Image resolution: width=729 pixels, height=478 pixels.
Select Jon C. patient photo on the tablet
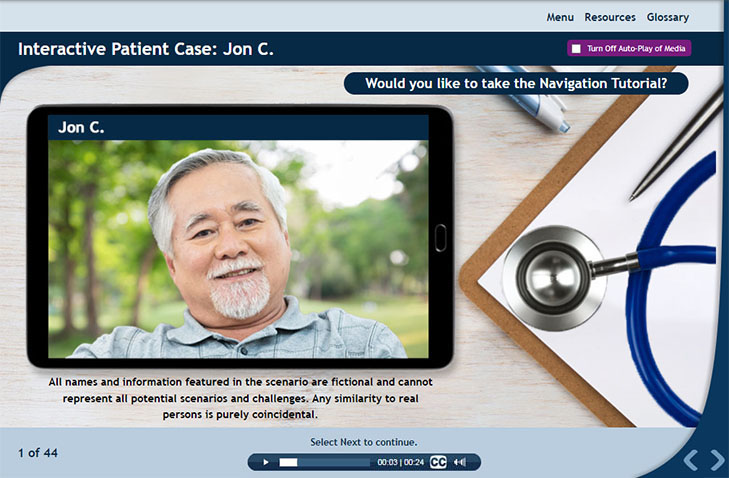(x=238, y=249)
